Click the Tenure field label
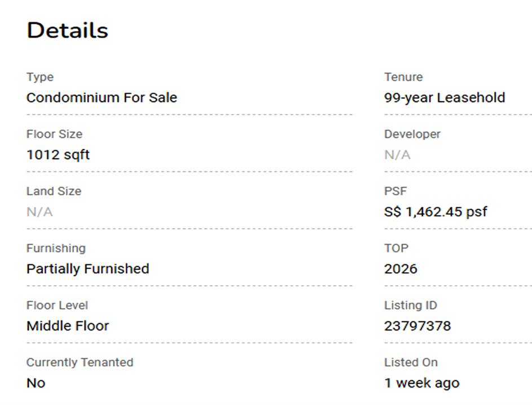532x405 pixels. click(x=403, y=77)
